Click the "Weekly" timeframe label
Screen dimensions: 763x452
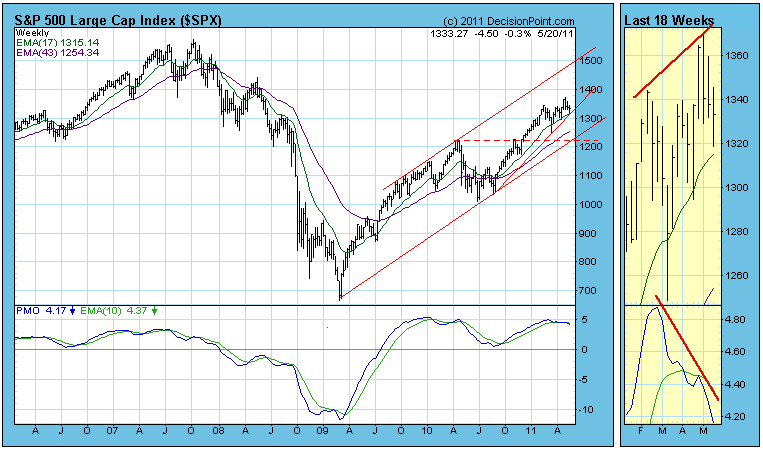32,33
